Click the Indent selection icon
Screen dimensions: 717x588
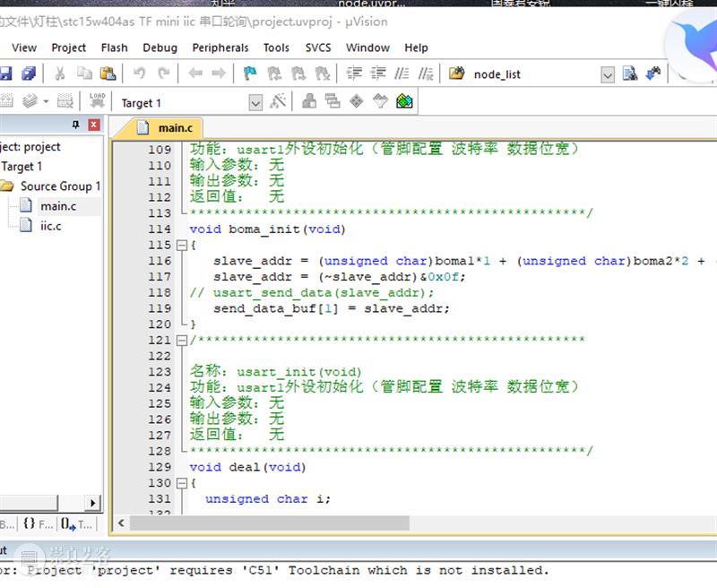pyautogui.click(x=354, y=73)
